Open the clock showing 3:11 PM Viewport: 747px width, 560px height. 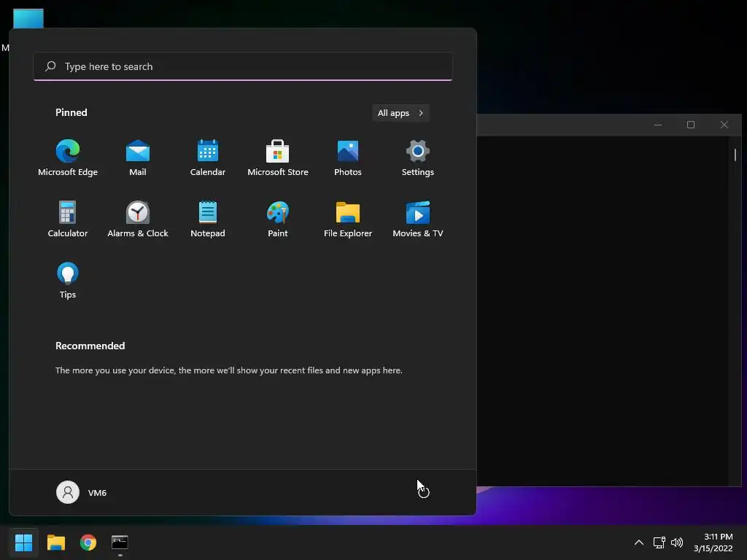click(713, 542)
